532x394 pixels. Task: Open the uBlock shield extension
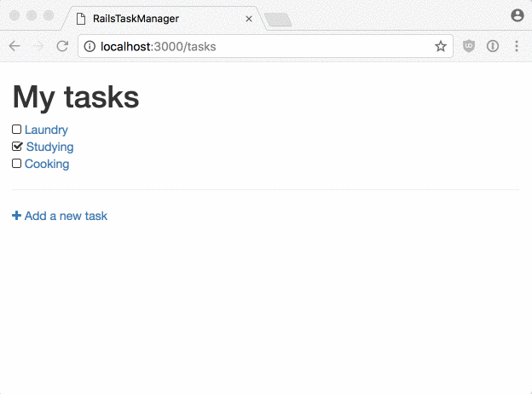tap(469, 46)
